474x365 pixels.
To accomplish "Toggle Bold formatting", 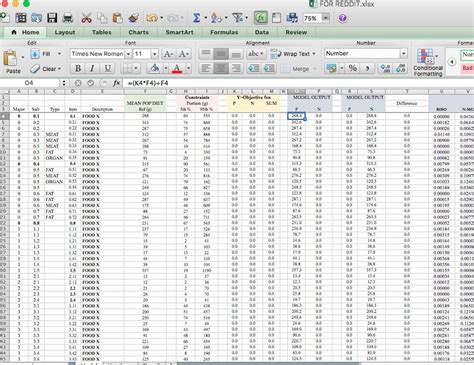I will click(x=78, y=68).
